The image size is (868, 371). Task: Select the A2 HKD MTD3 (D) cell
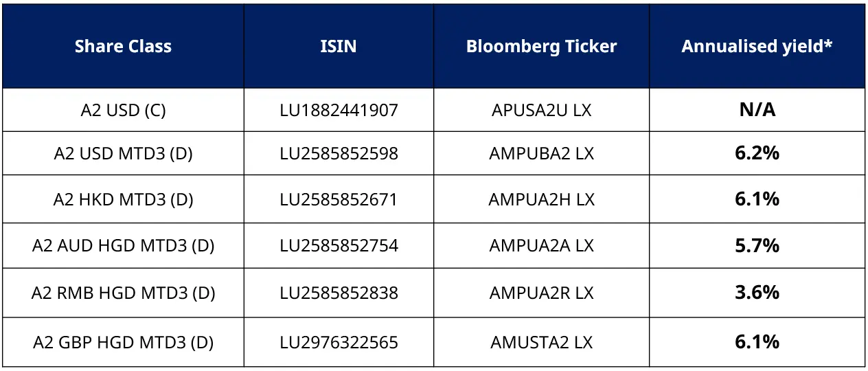click(123, 199)
